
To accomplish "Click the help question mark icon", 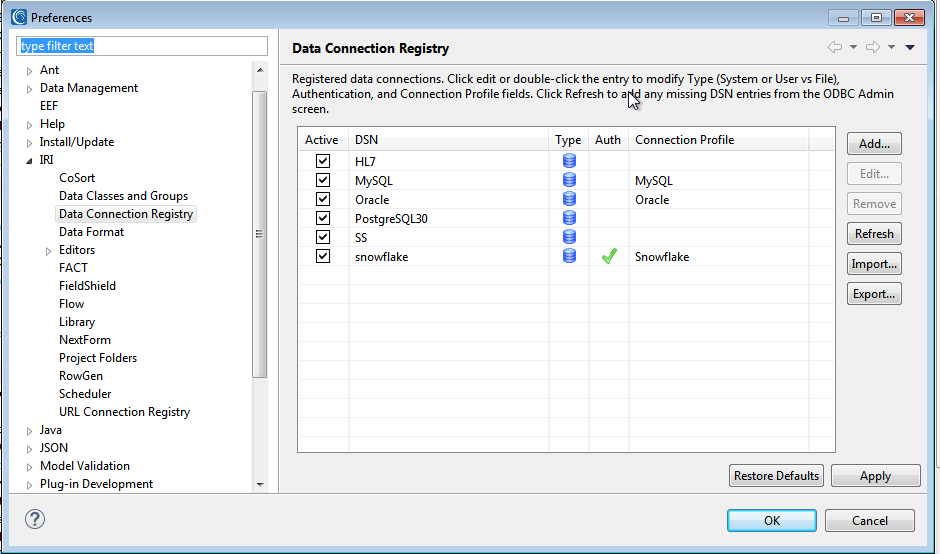I will tap(35, 519).
